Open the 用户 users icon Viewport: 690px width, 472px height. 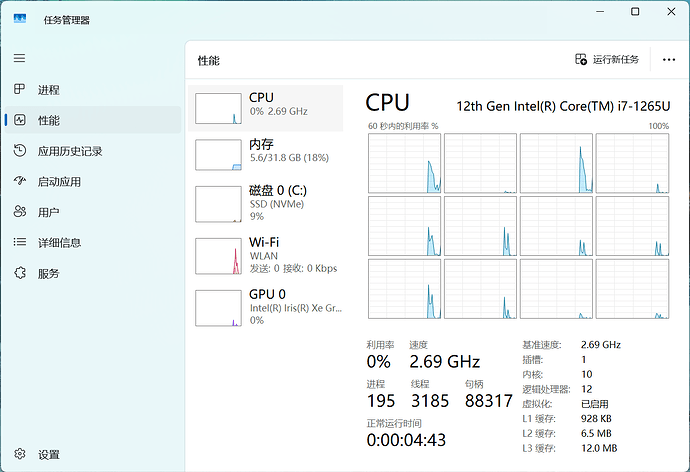tap(19, 212)
